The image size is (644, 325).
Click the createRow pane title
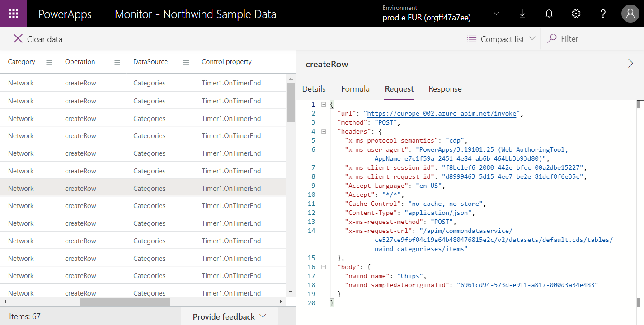(327, 64)
